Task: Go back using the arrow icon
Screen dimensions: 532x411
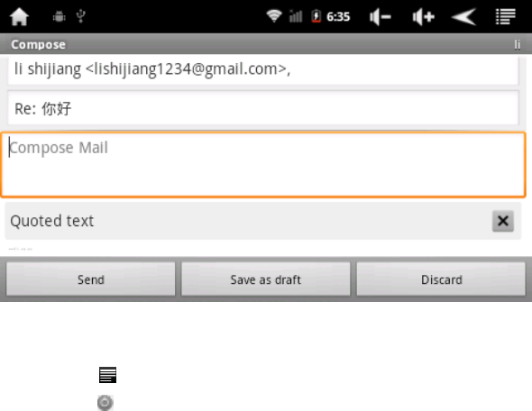Action: [463, 16]
